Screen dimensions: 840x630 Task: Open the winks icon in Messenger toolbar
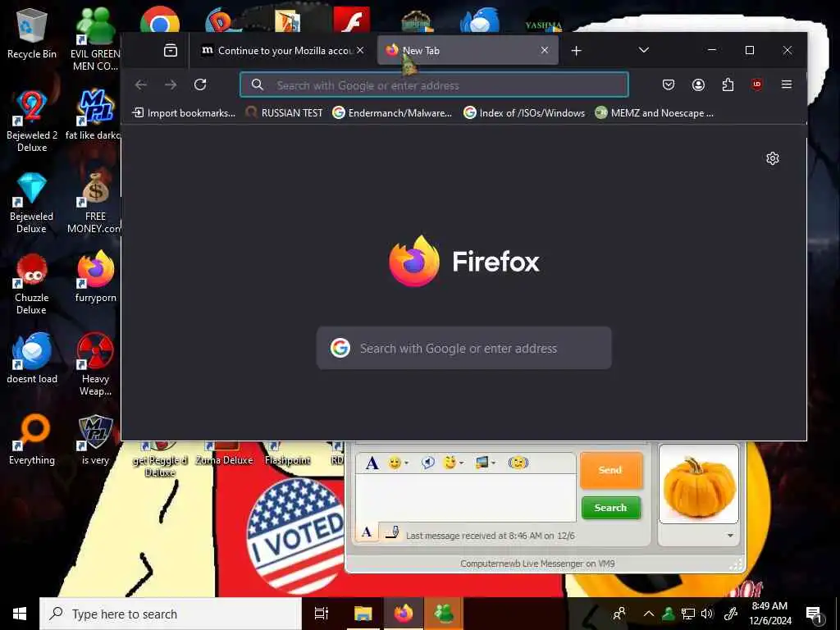tap(450, 463)
